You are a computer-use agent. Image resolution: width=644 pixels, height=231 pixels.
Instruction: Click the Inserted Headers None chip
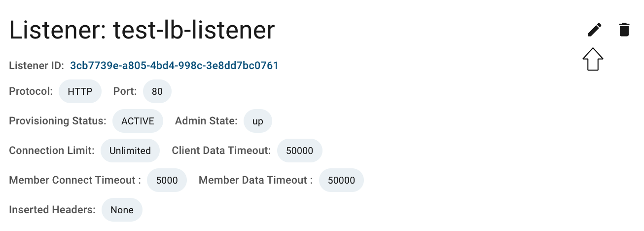[x=122, y=210]
